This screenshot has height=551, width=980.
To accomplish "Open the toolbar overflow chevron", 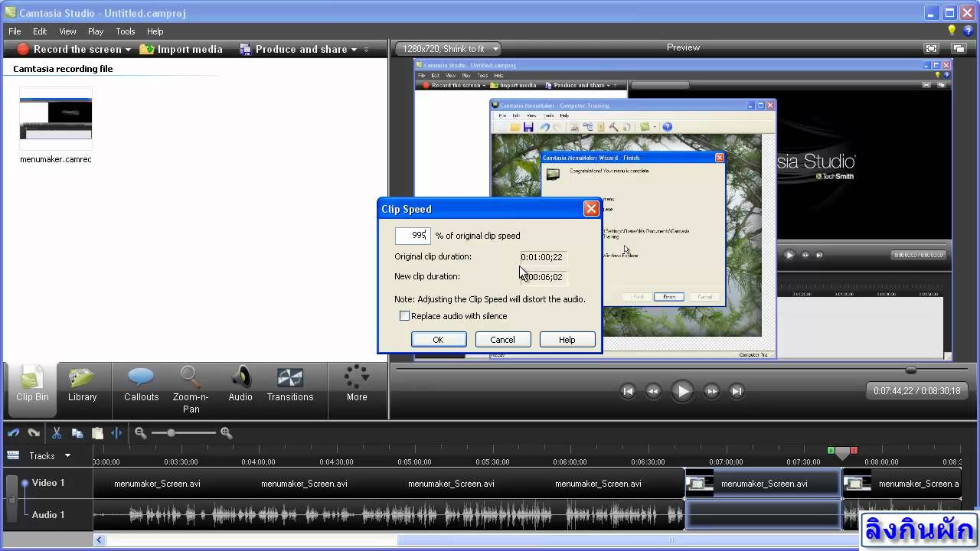I will 366,50.
